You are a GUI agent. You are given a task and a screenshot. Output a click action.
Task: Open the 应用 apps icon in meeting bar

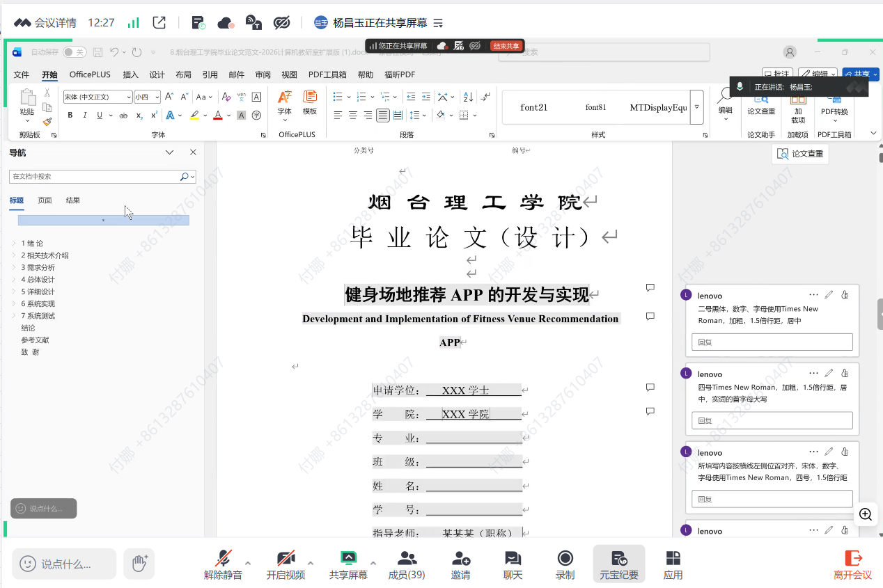(673, 564)
